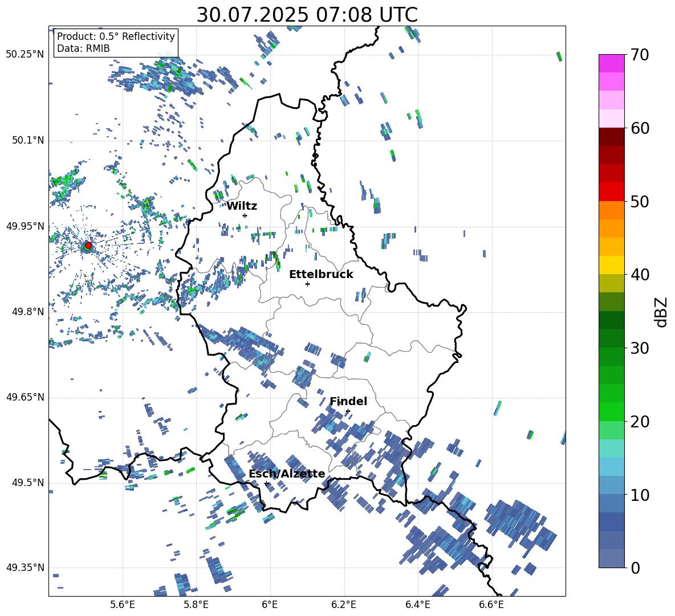This screenshot has width=675, height=616.
Task: Click the 70 tick on colorbar
Action: (639, 55)
